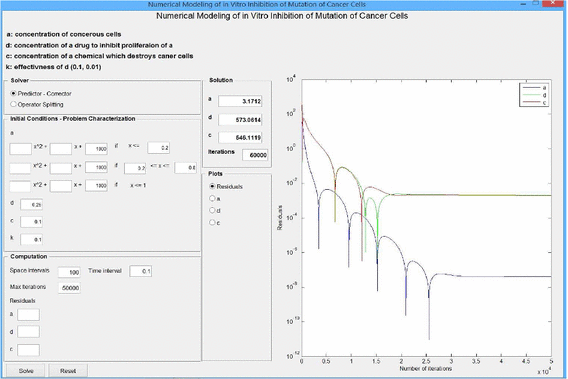Viewport: 568px width, 379px height.
Task: Choose plot option d
Action: coord(215,211)
